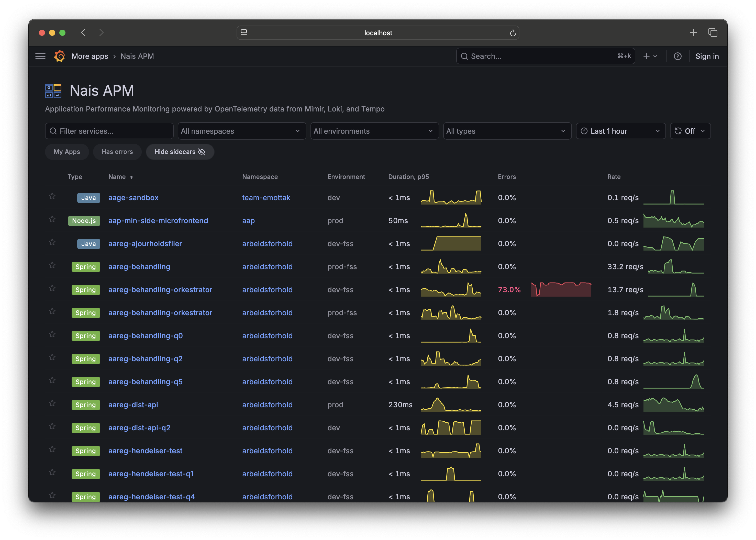
Task: Click the 73.0% error value
Action: pyautogui.click(x=509, y=290)
